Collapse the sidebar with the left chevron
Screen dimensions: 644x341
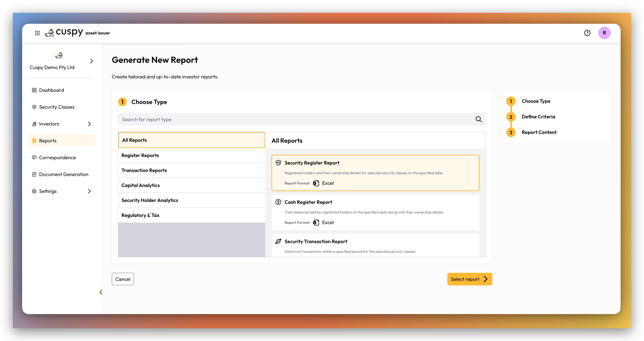tap(101, 292)
